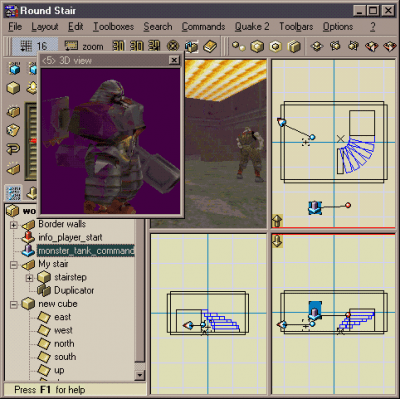The width and height of the screenshot is (400, 399).
Task: Click the crossed circle toolbar icon
Action: pos(173,46)
